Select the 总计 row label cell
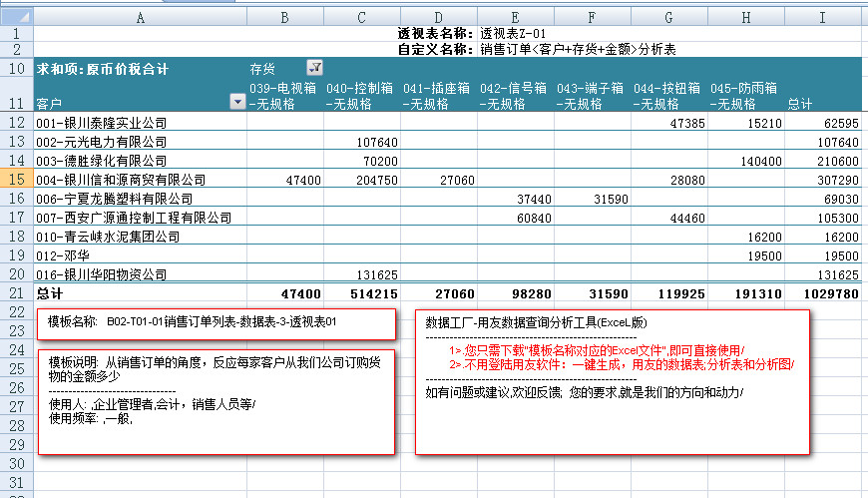 [50, 294]
